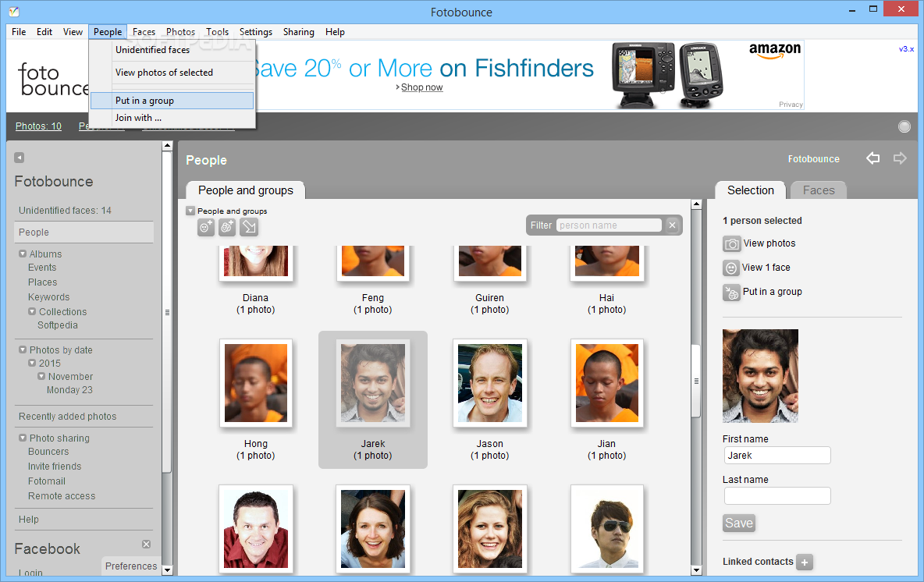Click the Fotobounce app icon in title bar

[x=14, y=11]
